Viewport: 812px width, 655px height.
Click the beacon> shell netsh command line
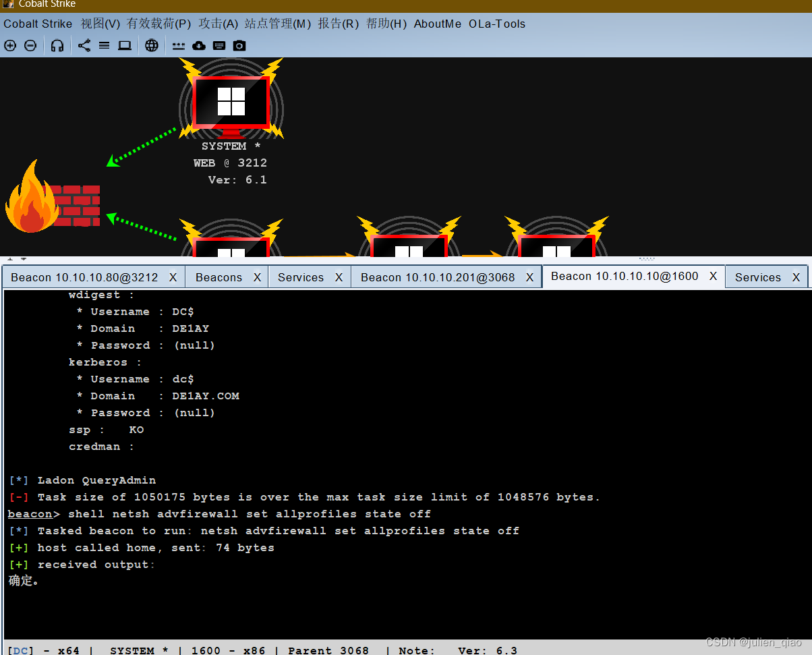(x=219, y=514)
